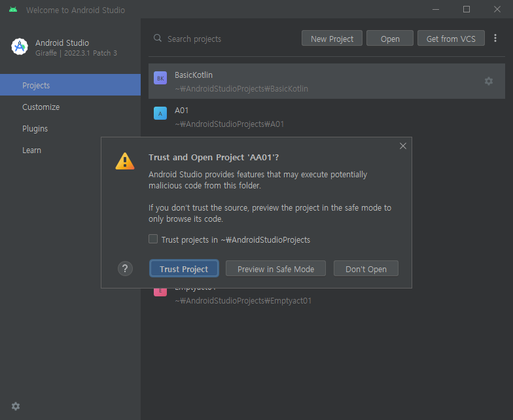This screenshot has width=513, height=420.
Task: Click the Don't Open button
Action: [366, 268]
